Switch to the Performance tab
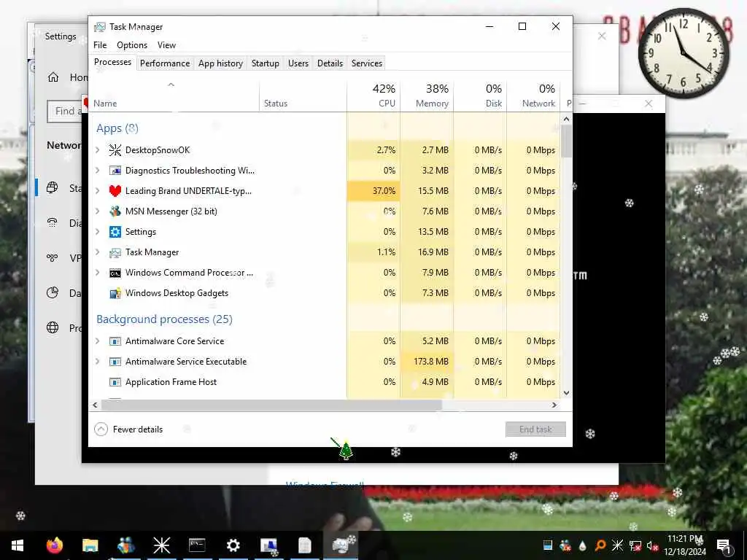This screenshot has width=747, height=560. pyautogui.click(x=165, y=63)
